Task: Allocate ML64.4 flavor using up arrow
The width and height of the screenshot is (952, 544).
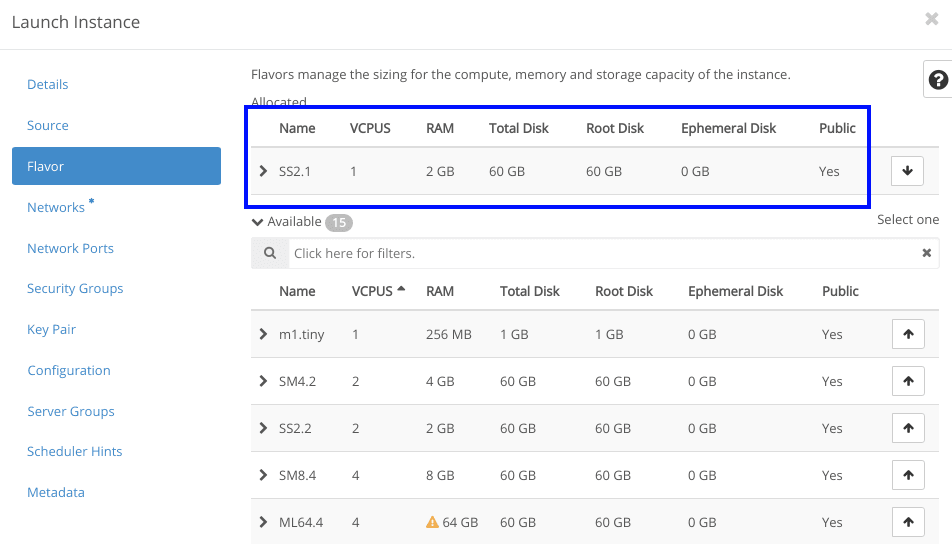Action: (907, 522)
